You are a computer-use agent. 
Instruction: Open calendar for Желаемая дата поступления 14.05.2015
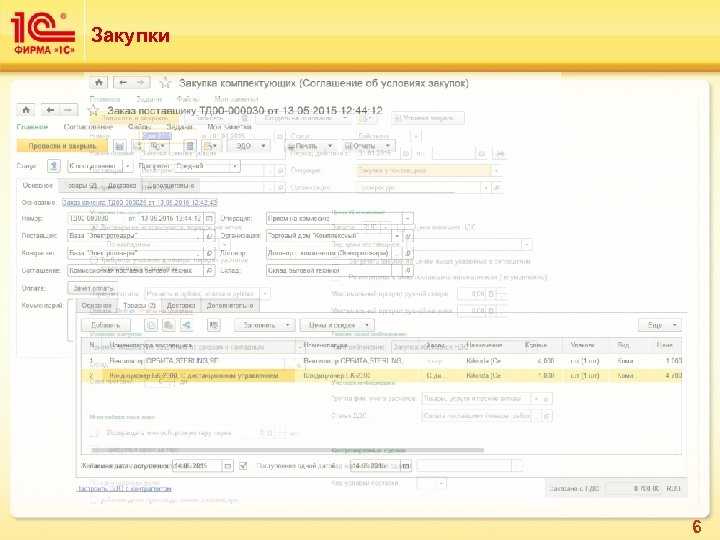(227, 466)
